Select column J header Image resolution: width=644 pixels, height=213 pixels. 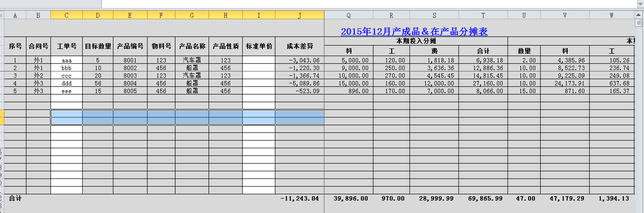click(299, 15)
